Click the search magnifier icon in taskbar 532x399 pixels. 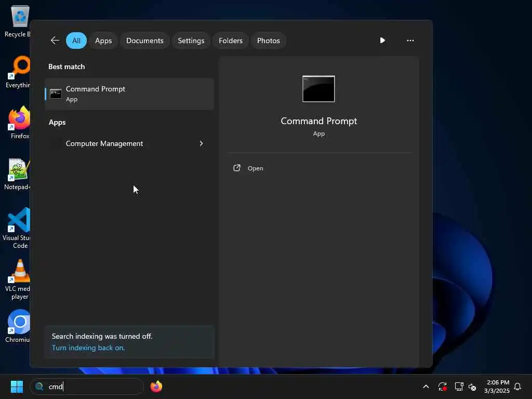point(39,387)
